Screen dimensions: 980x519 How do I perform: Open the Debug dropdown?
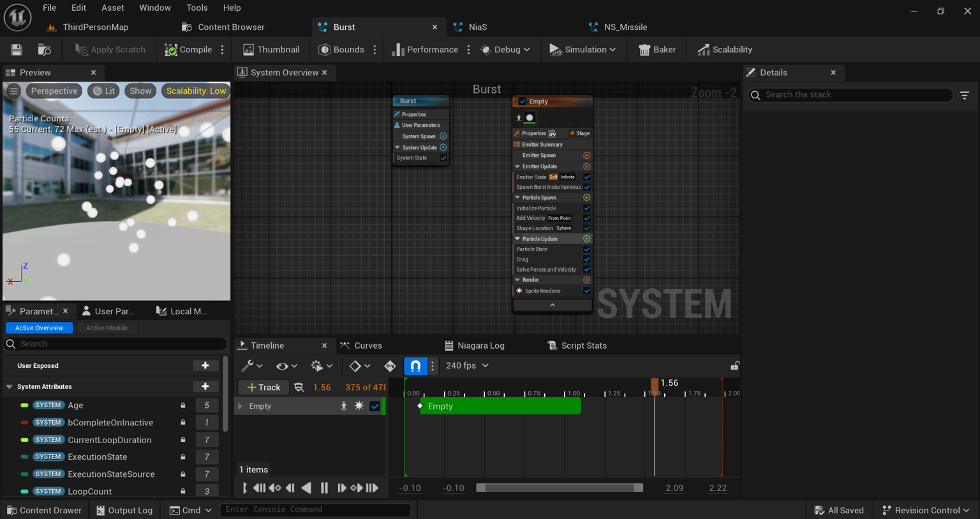(x=505, y=50)
